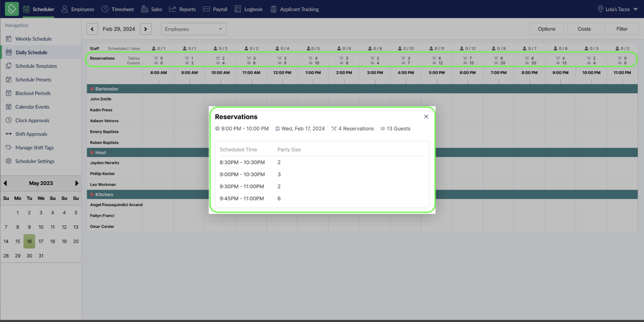Open the Sales tab

tap(152, 9)
